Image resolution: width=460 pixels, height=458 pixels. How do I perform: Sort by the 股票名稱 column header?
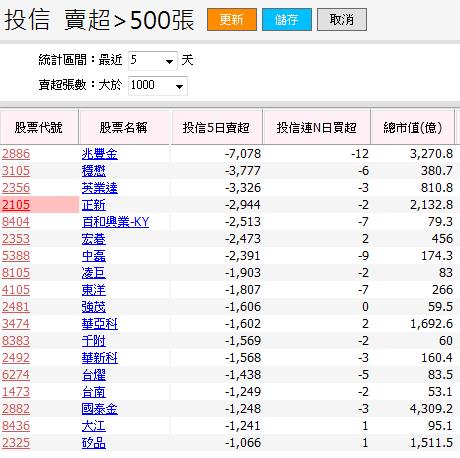pos(124,127)
